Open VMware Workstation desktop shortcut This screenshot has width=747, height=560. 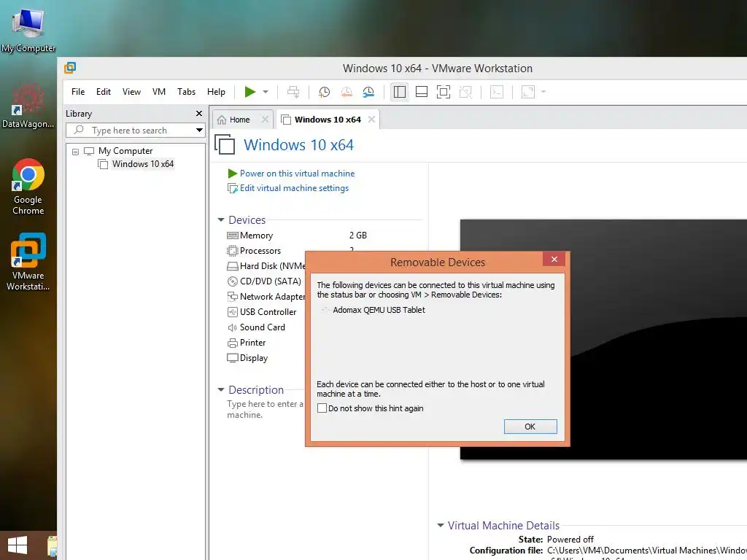click(x=28, y=262)
